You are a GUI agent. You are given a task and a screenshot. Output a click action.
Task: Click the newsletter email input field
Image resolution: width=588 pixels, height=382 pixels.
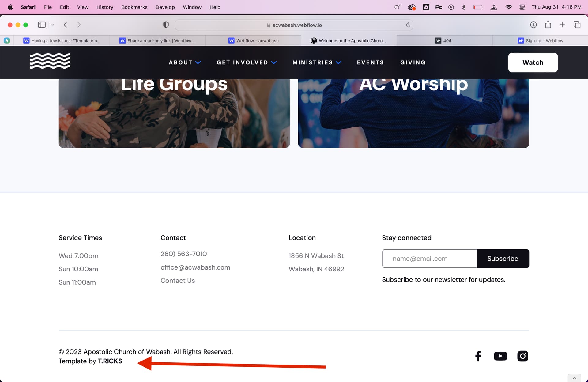(x=429, y=259)
